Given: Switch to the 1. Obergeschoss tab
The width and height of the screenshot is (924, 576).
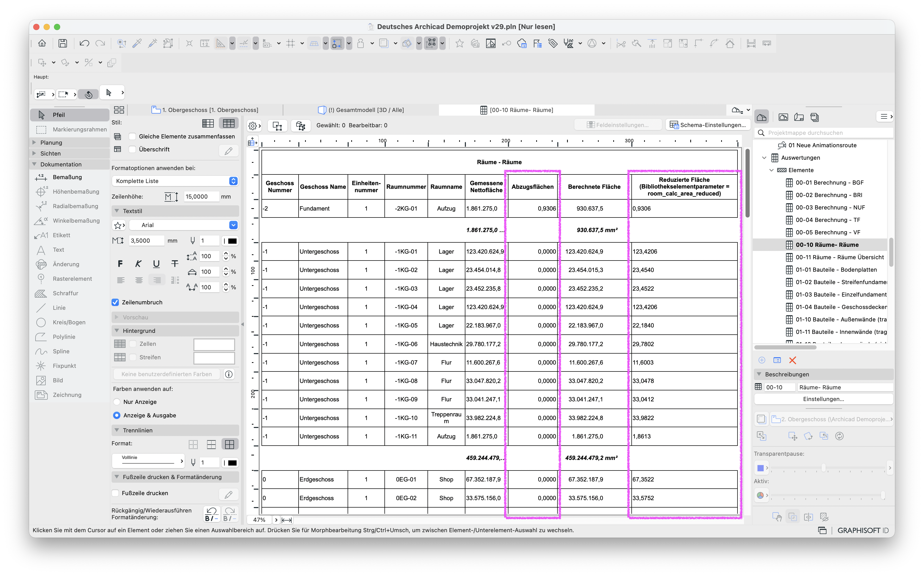Looking at the screenshot, I should pos(205,110).
